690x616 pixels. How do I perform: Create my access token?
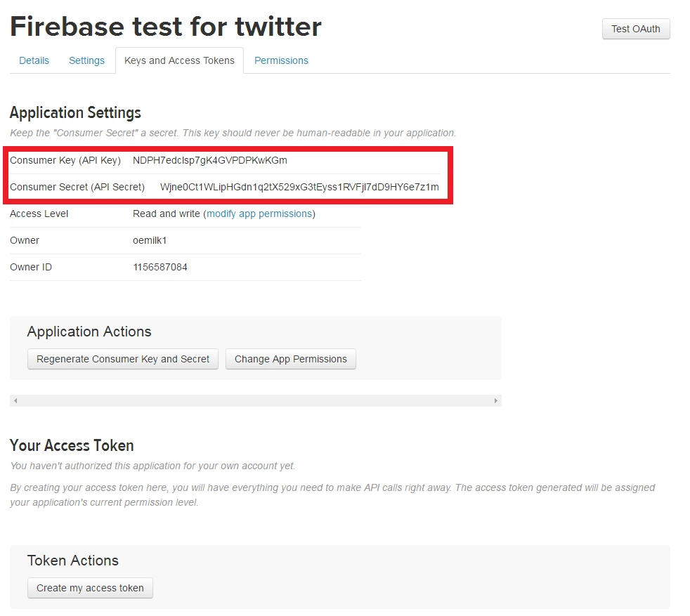90,588
